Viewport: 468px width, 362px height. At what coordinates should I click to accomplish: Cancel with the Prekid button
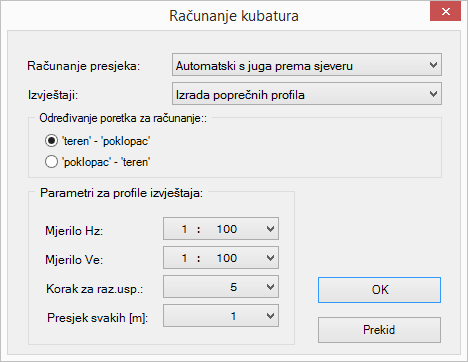(379, 330)
